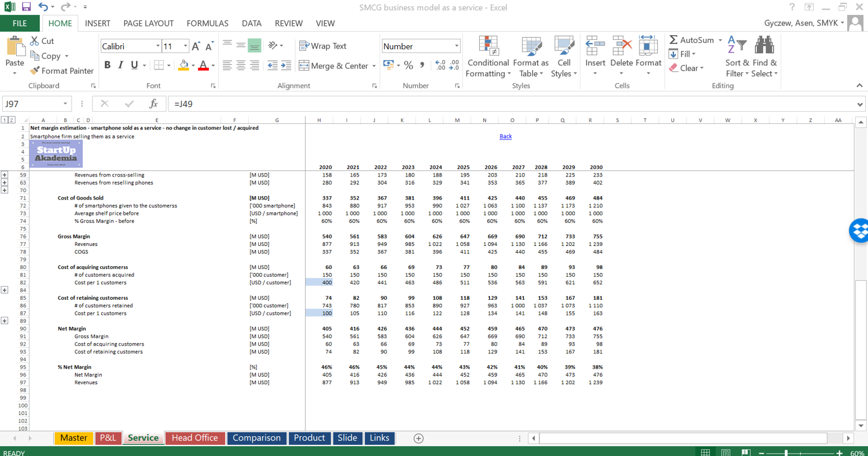Apply Percent Style to the selection

coord(409,65)
